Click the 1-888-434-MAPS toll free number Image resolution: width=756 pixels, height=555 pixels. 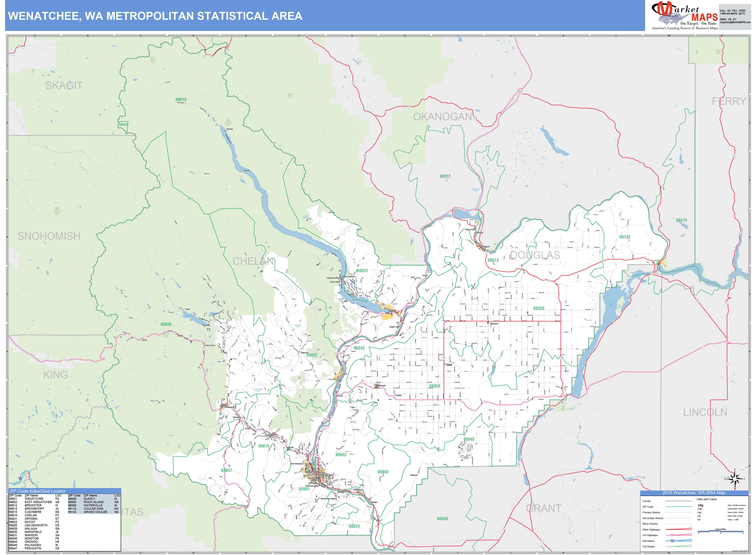click(732, 14)
